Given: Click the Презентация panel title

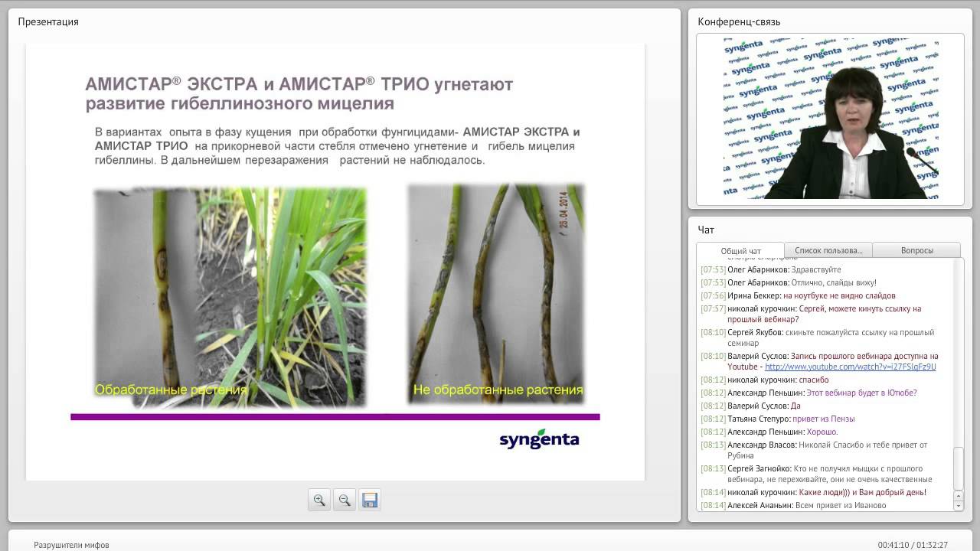Looking at the screenshot, I should [x=48, y=21].
